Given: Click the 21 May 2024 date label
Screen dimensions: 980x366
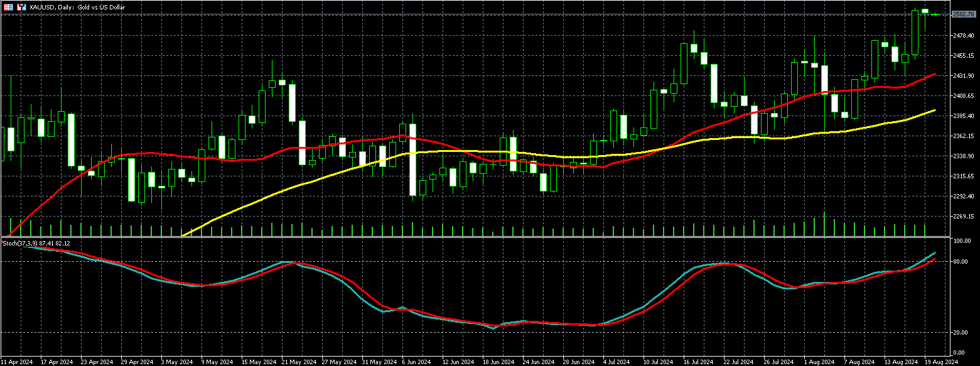Looking at the screenshot, I should point(299,362).
